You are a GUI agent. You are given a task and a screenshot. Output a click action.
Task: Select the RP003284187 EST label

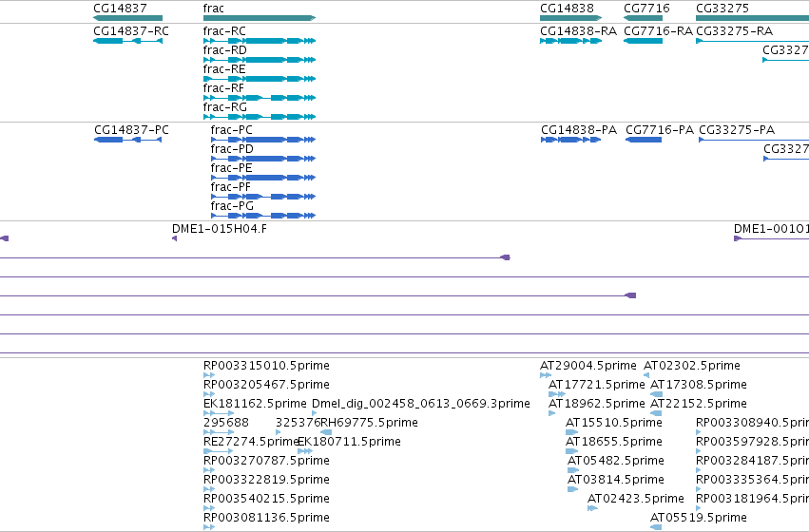(x=752, y=461)
